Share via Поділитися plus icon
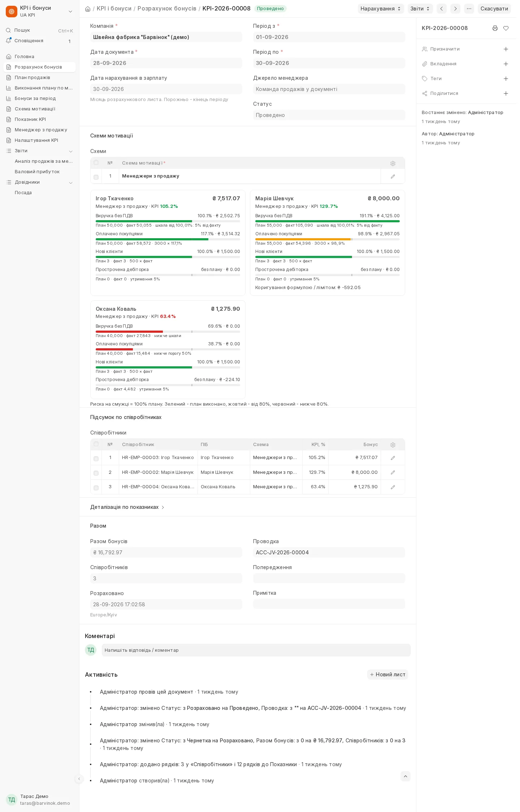The width and height of the screenshot is (520, 812). (x=506, y=93)
